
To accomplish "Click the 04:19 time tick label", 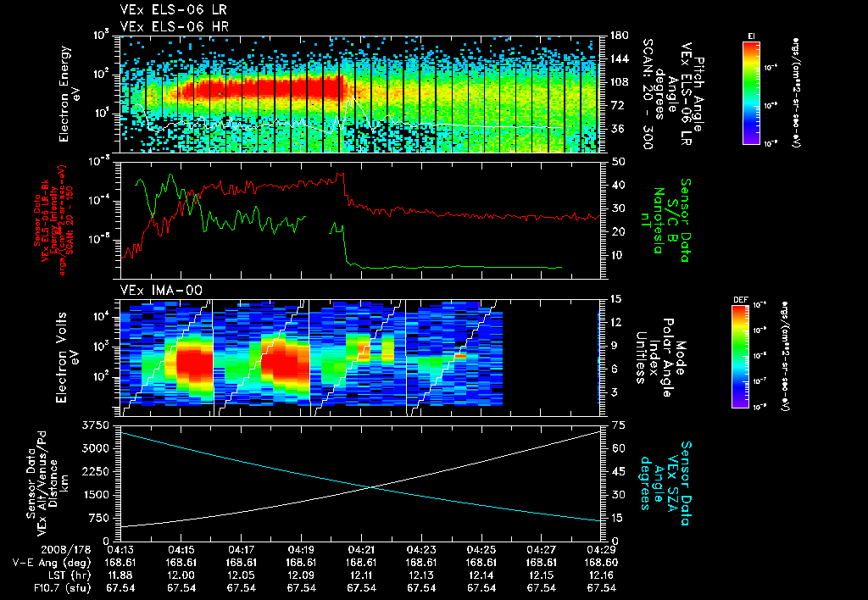I will [301, 550].
